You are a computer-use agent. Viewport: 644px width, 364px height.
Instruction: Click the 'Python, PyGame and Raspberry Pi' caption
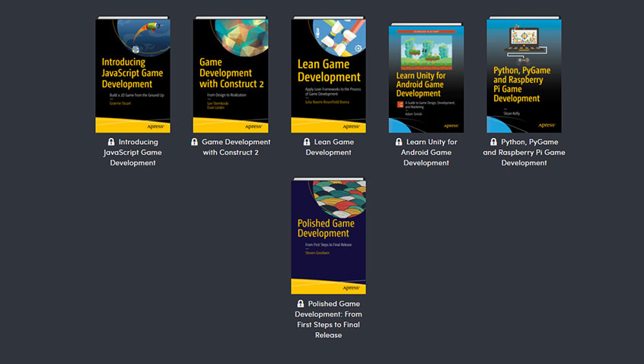(x=524, y=152)
